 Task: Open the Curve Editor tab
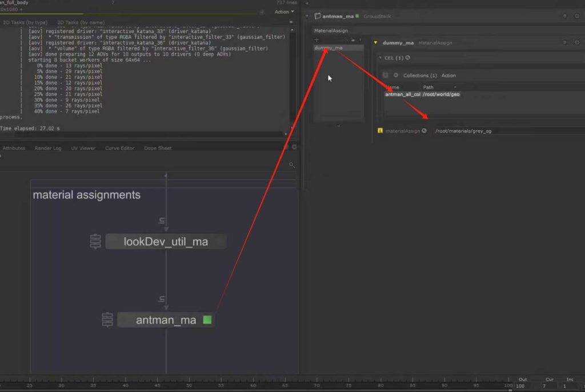pos(119,148)
